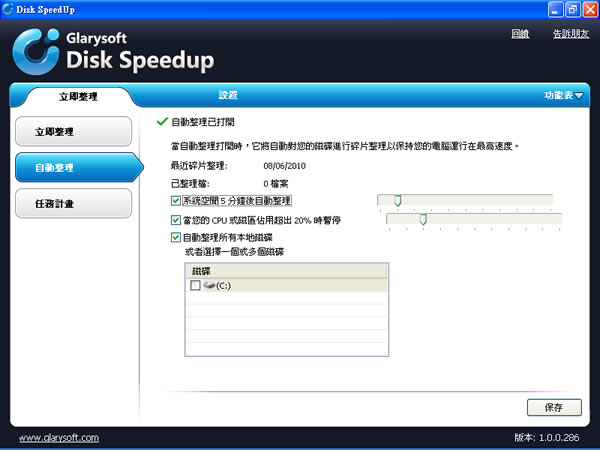Open 任務計畫 in the left sidebar

point(73,204)
